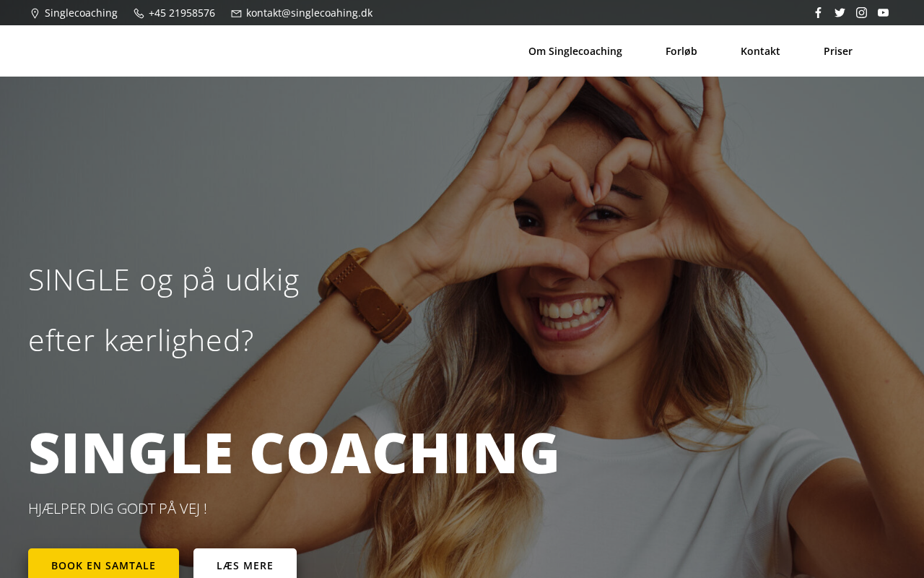Click the HJÆLPER DIG GODT PÅ VEJ tagline
Screen dimensions: 924x578
(118, 509)
